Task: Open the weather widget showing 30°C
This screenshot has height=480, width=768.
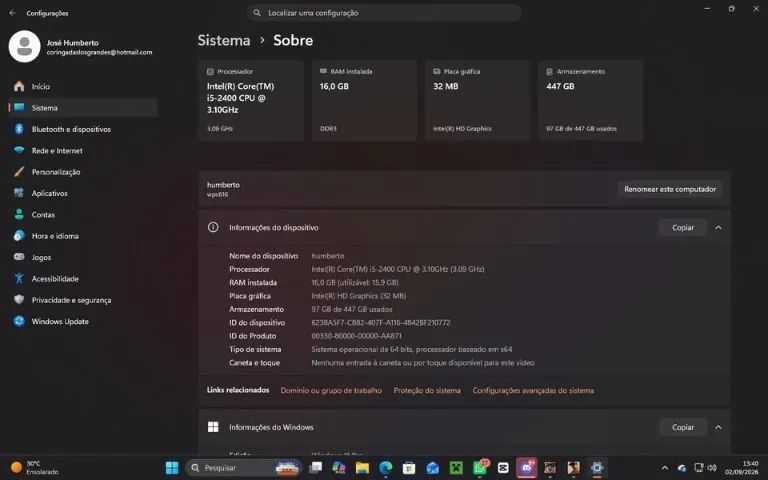Action: click(34, 468)
